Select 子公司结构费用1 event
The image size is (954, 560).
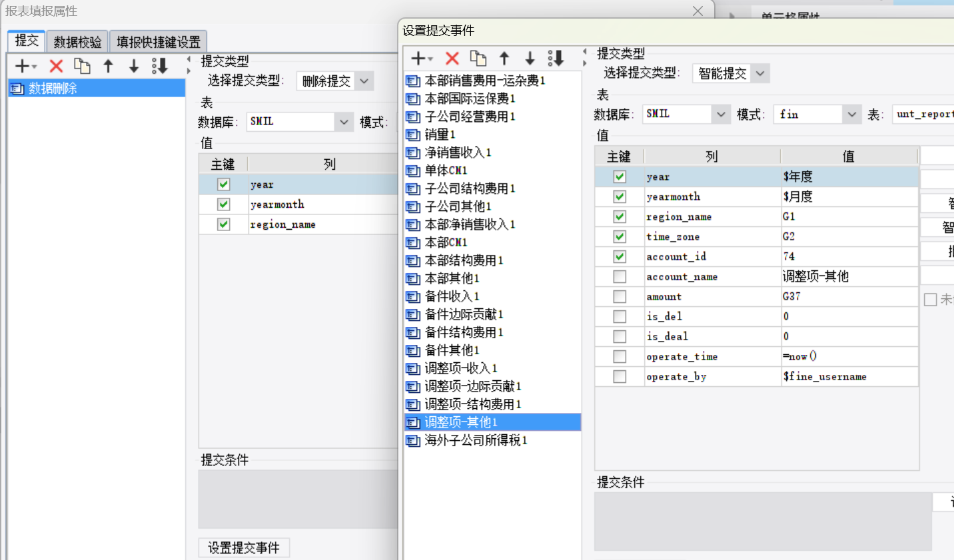click(x=492, y=188)
